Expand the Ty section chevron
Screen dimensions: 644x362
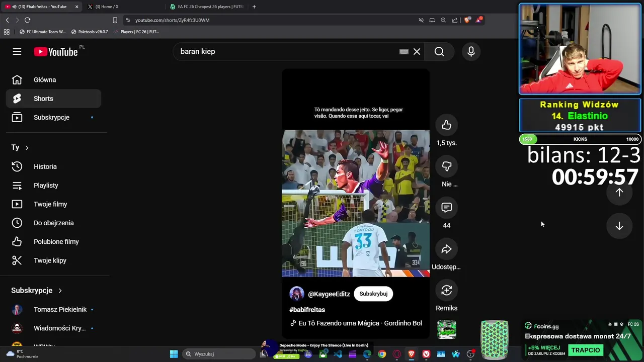click(x=27, y=147)
